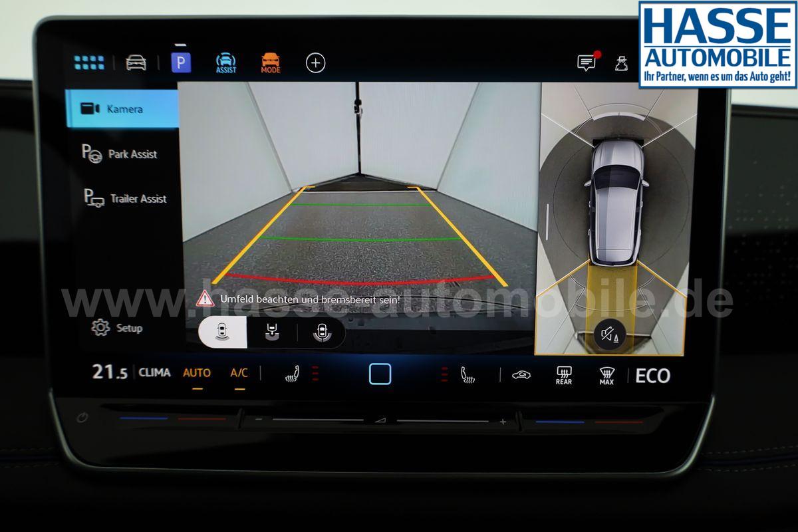Open the user profile icon
This screenshot has width=798, height=532.
[x=622, y=63]
